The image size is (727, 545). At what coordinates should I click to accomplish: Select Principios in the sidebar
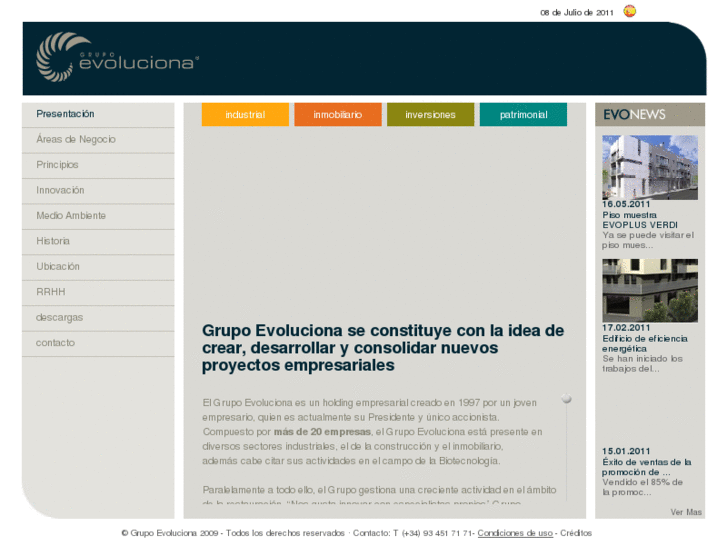point(57,165)
